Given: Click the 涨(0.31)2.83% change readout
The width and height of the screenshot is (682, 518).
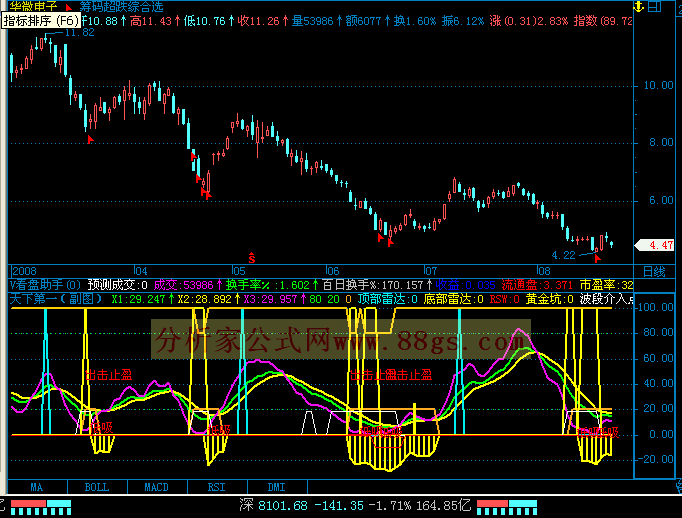Looking at the screenshot, I should pos(529,21).
